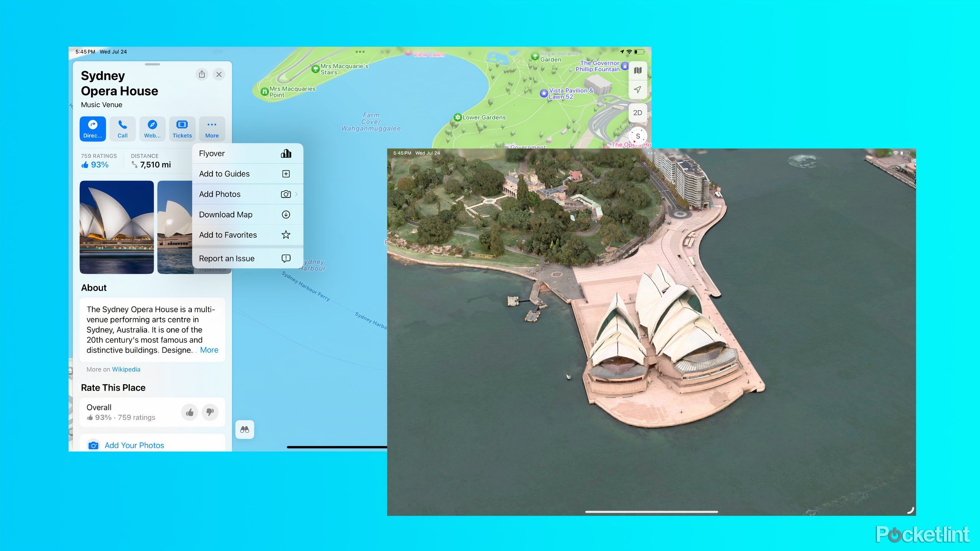The image size is (980, 551).
Task: Click the thumbs down rating toggle
Action: coord(211,412)
